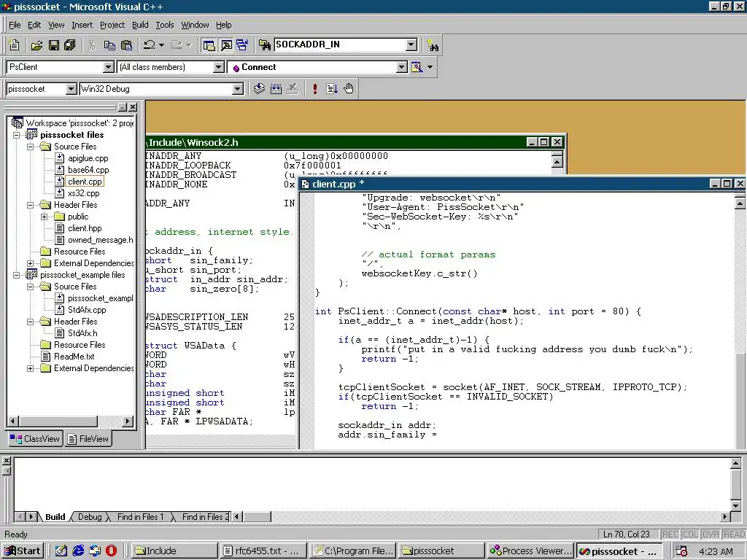The height and width of the screenshot is (560, 747).
Task: Switch to the ClassView tab
Action: click(35, 438)
